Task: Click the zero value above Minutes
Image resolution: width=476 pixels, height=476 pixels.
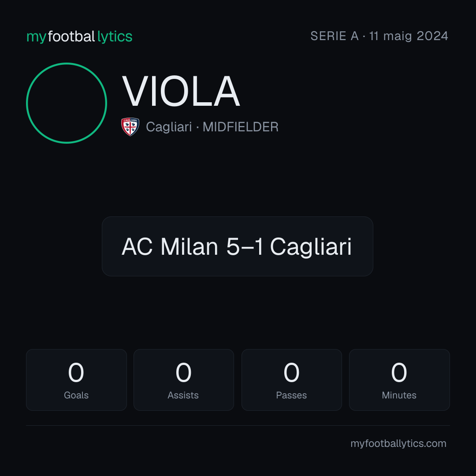Action: click(x=399, y=372)
